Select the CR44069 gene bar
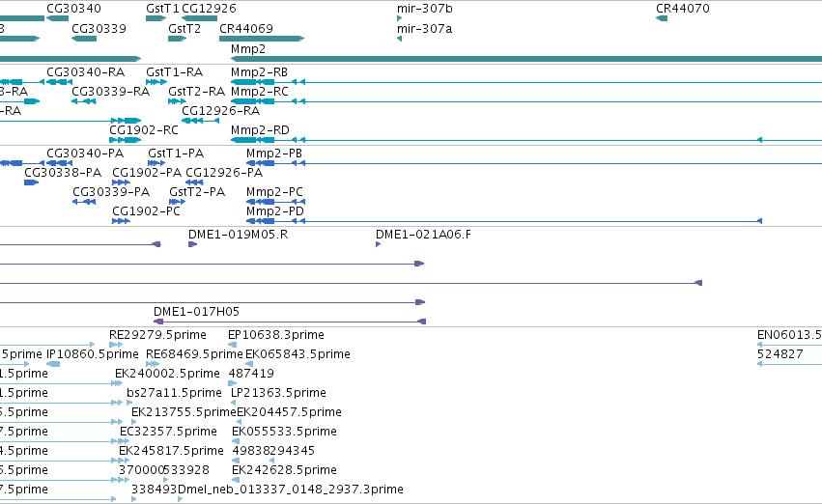This screenshot has width=822, height=504. click(x=262, y=39)
